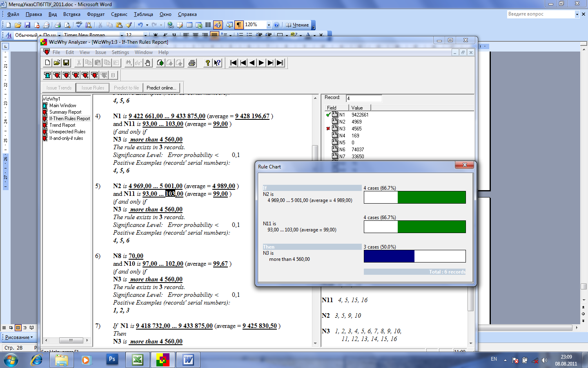The width and height of the screenshot is (588, 368).
Task: Select If-and-only-if rules in the tree
Action: click(66, 138)
